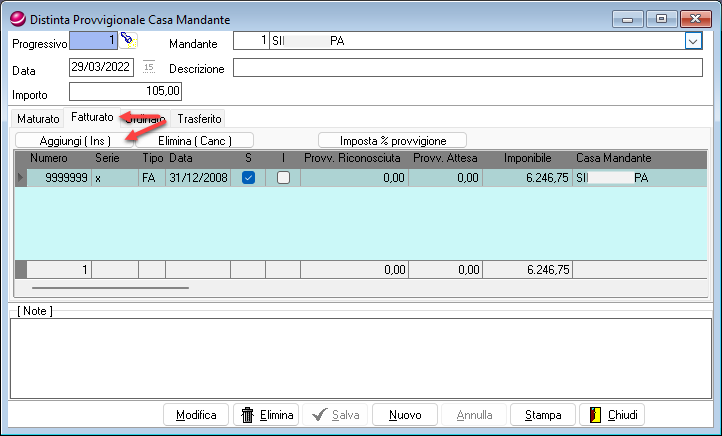
Task: Minimize the Distinta Provvigionale window
Action: [x=628, y=19]
